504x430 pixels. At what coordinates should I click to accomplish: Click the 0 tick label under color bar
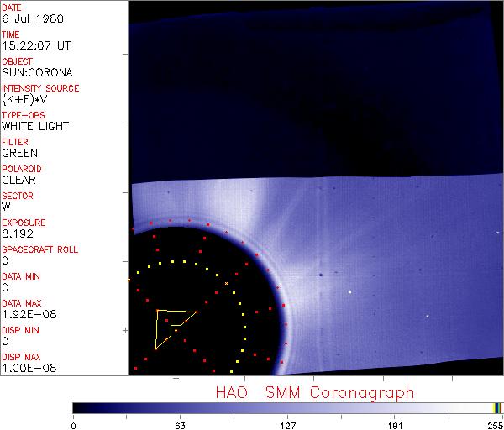point(74,426)
